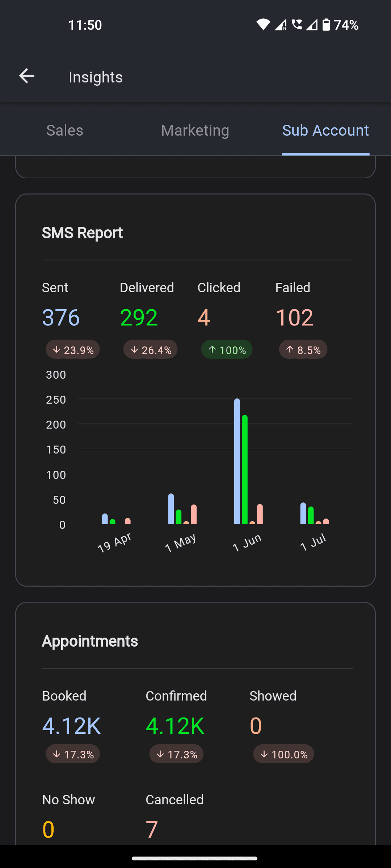Tap the Clicked 100% increase badge
This screenshot has width=391, height=868.
(227, 349)
